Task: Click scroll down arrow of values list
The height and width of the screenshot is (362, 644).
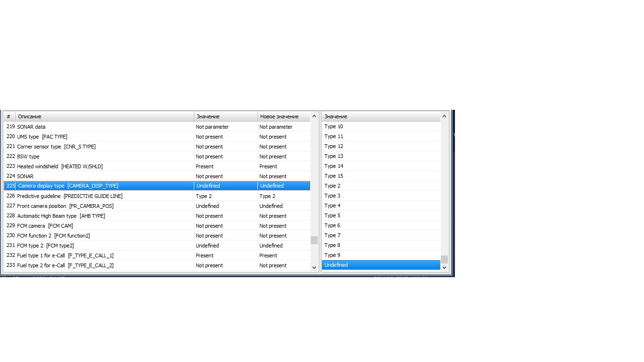Action: coord(444,267)
